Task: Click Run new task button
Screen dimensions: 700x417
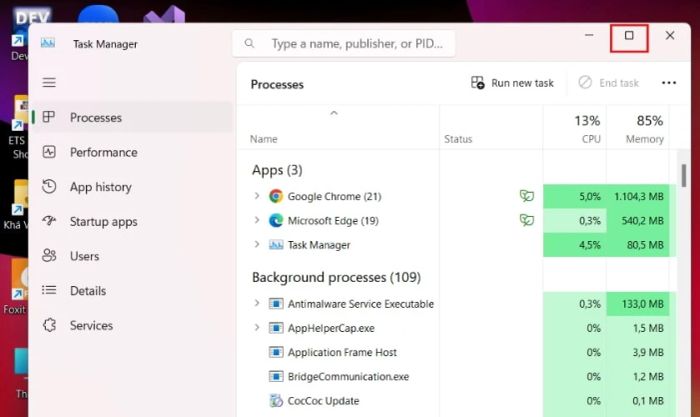Action: [512, 83]
